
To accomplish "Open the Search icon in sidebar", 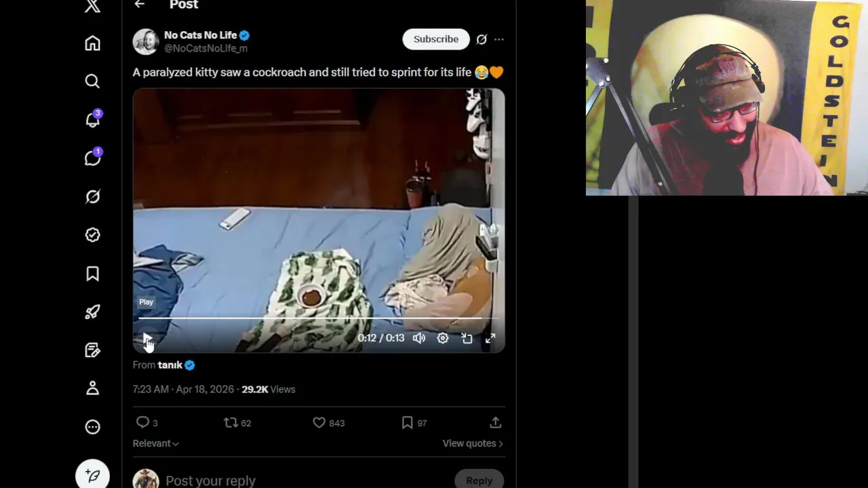I will coord(92,81).
